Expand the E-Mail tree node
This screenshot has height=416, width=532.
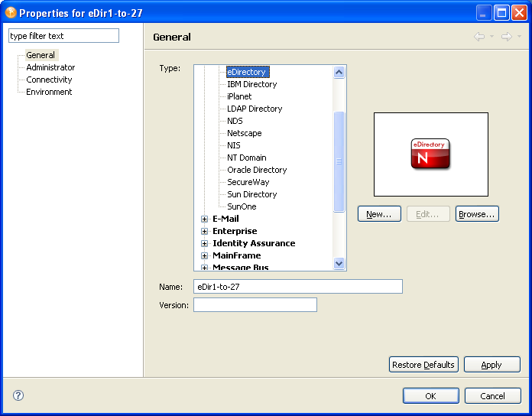tap(204, 219)
